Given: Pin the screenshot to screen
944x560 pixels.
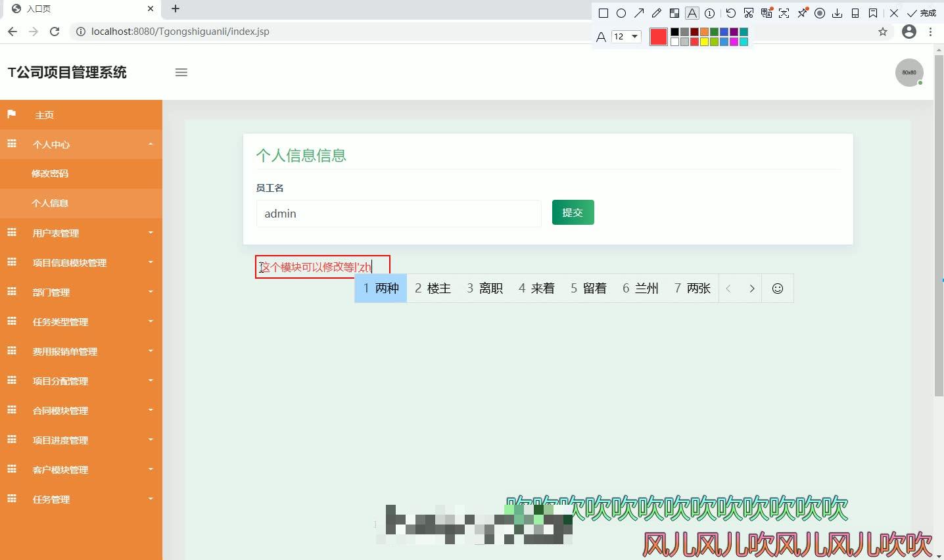Looking at the screenshot, I should click(803, 12).
